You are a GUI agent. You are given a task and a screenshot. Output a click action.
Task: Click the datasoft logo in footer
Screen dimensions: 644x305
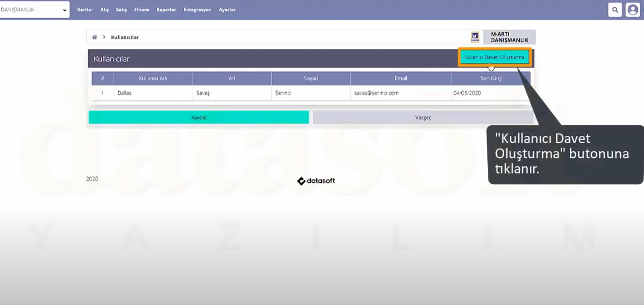[x=316, y=181]
